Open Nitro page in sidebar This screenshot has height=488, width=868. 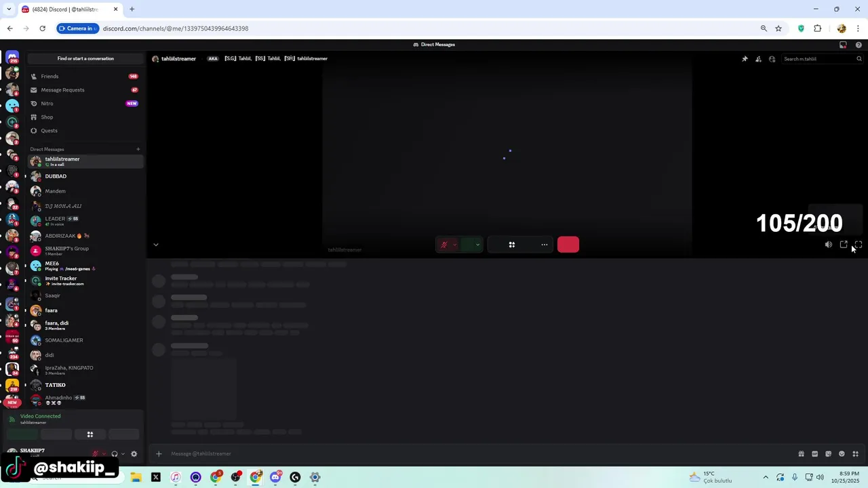click(x=85, y=104)
